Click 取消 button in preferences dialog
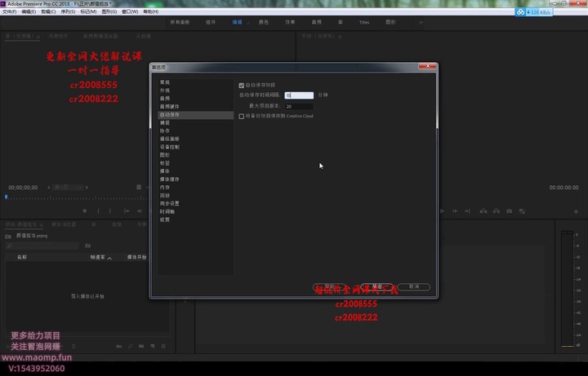The image size is (588, 376). 413,287
